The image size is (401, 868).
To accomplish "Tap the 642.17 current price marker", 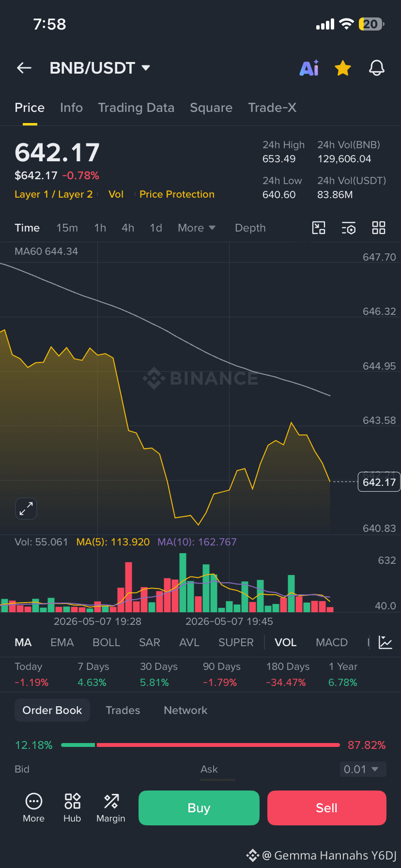I will pos(379,482).
